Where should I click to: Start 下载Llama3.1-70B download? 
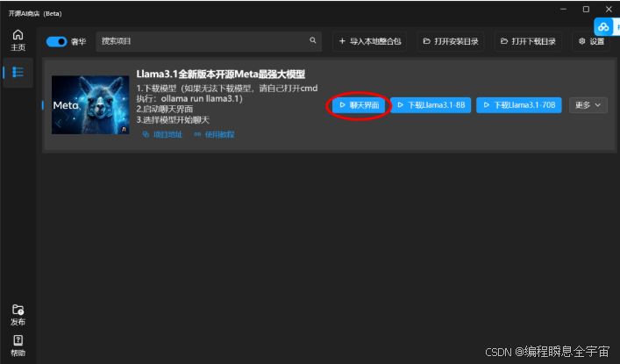pyautogui.click(x=519, y=105)
